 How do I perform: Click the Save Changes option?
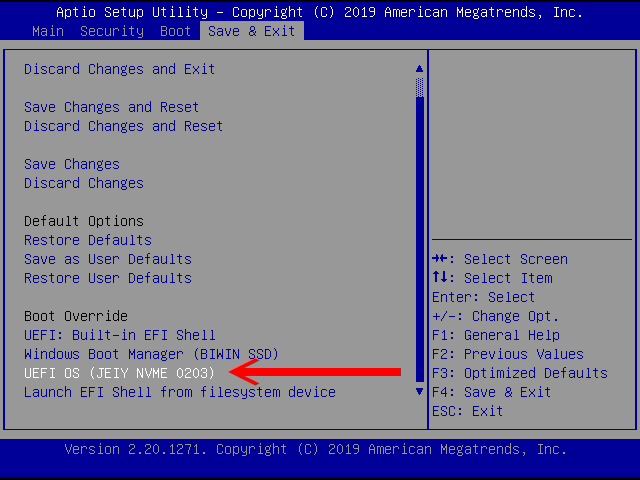72,164
